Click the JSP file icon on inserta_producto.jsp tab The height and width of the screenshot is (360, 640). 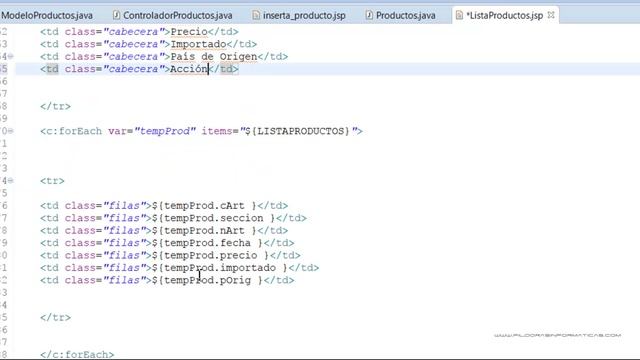click(x=256, y=15)
